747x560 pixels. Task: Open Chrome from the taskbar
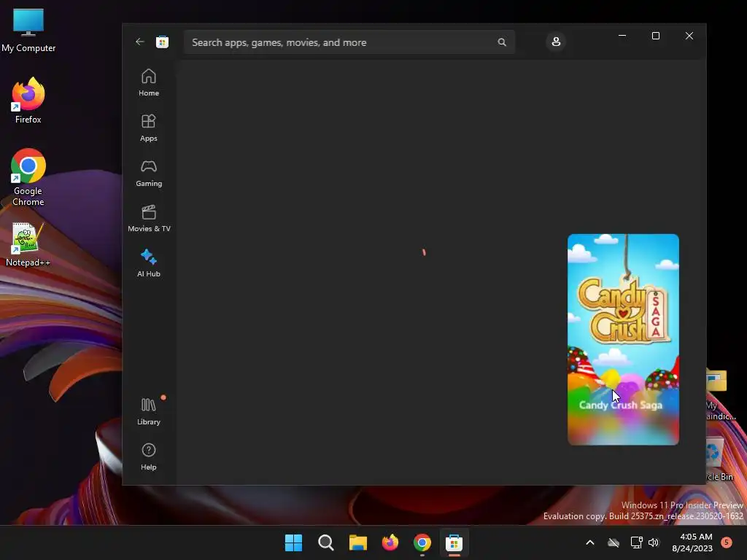[422, 542]
